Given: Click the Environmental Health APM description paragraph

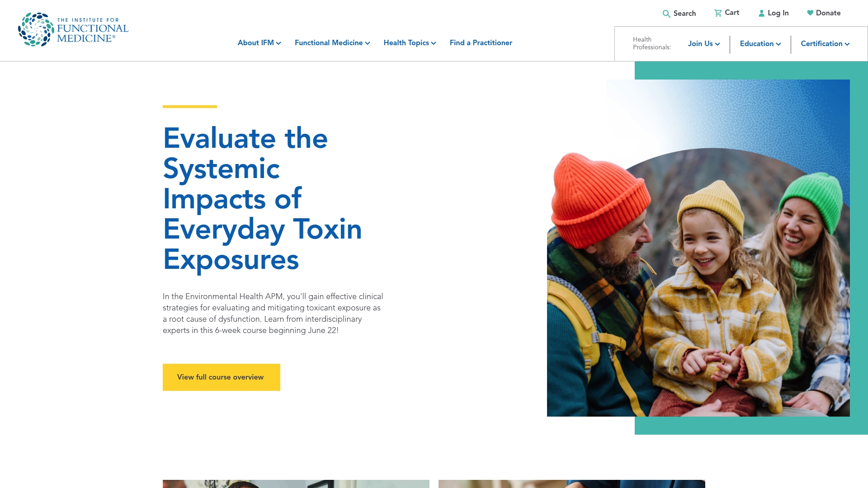Looking at the screenshot, I should point(273,314).
